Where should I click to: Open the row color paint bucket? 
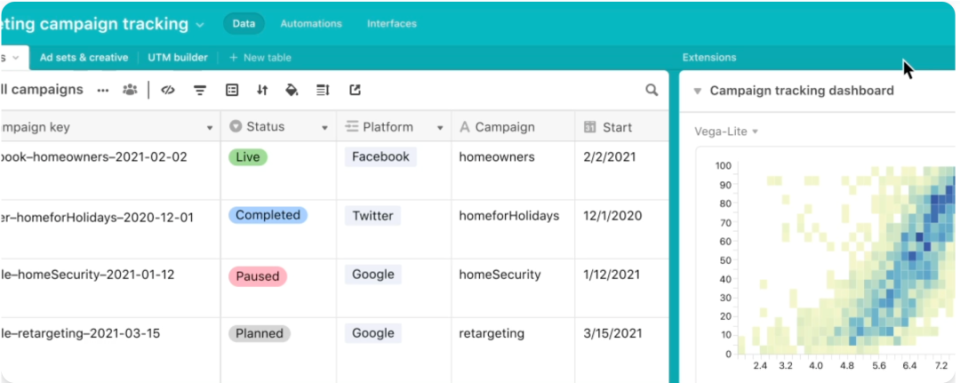[292, 90]
